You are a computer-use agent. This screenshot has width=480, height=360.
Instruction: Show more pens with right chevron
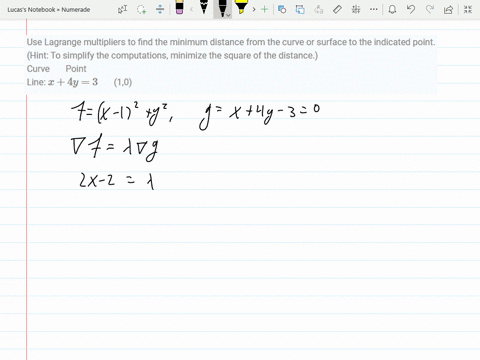254,9
